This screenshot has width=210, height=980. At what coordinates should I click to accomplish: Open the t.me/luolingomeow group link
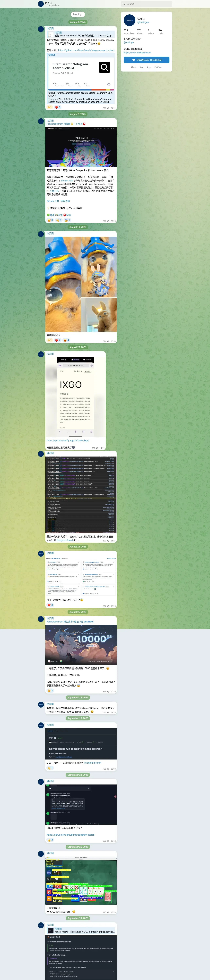tap(137, 52)
